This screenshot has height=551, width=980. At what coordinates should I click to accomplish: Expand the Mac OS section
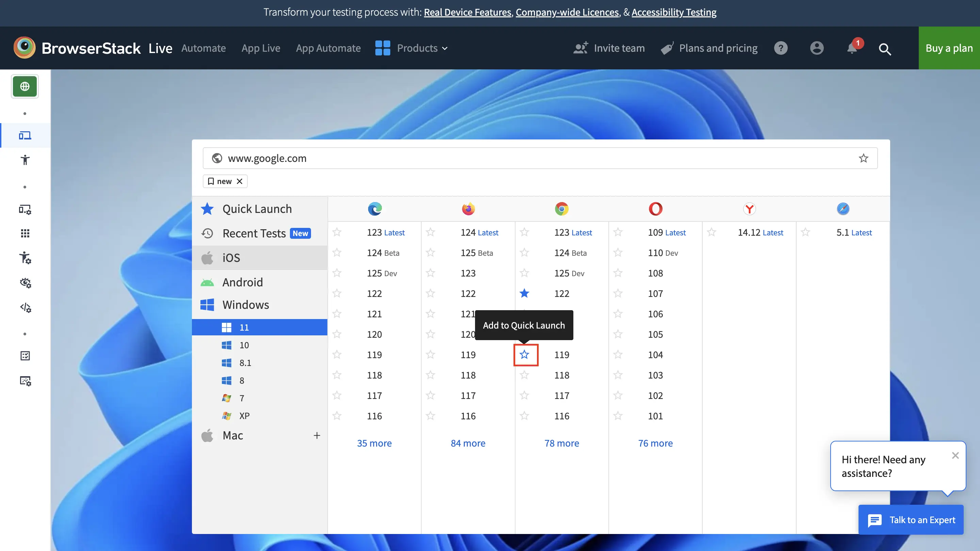(316, 435)
